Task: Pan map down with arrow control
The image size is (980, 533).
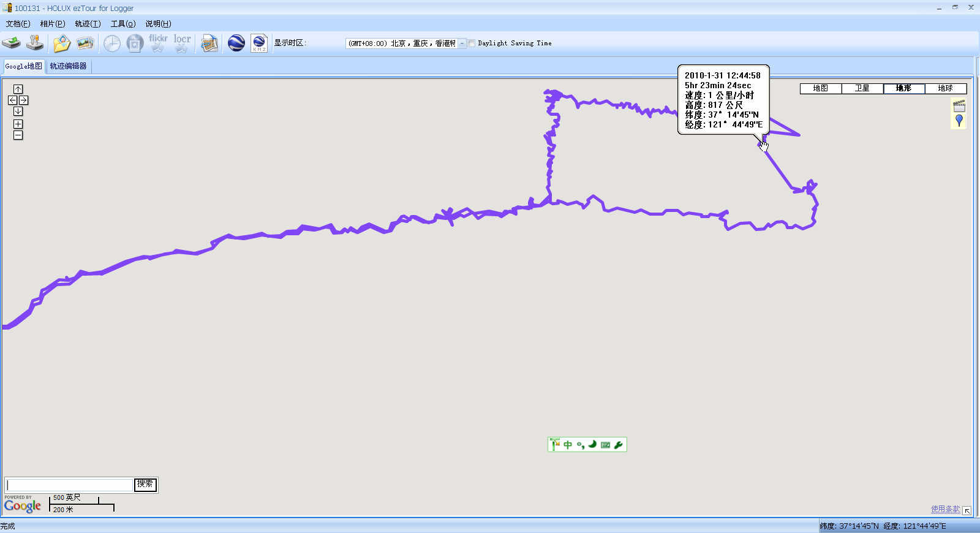Action: coord(18,111)
